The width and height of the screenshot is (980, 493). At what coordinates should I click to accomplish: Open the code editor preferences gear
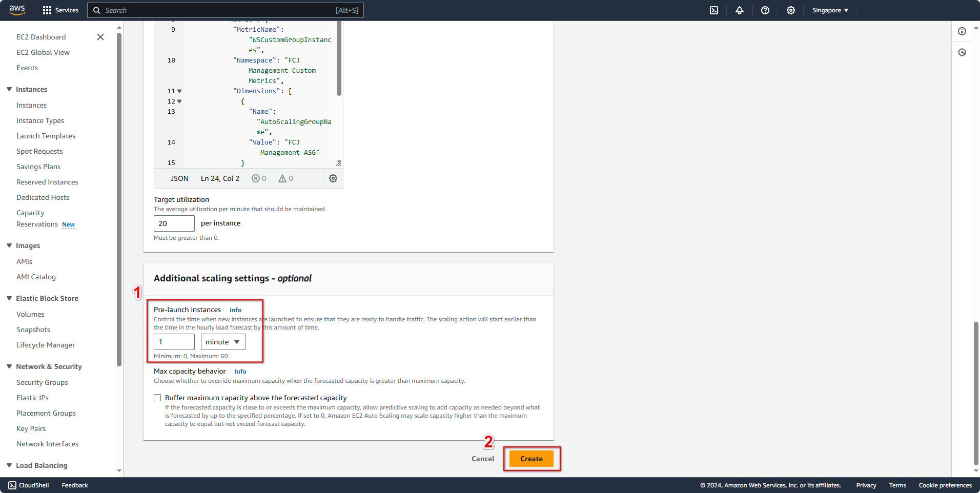click(333, 178)
